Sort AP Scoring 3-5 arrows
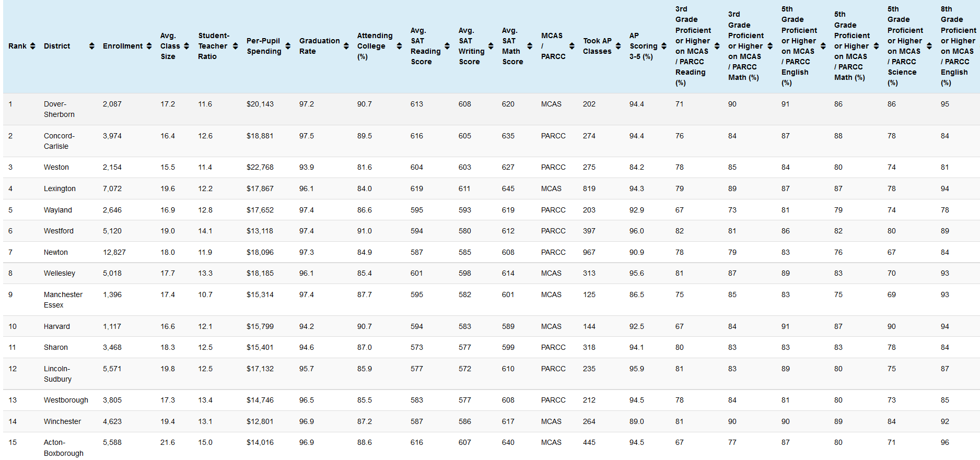This screenshot has width=980, height=460. pos(664,46)
